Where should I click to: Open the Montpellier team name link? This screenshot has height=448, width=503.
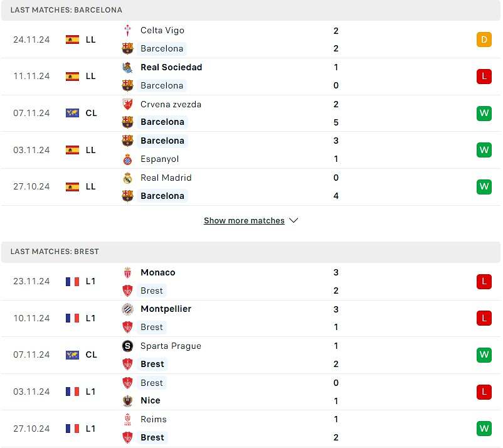(166, 309)
